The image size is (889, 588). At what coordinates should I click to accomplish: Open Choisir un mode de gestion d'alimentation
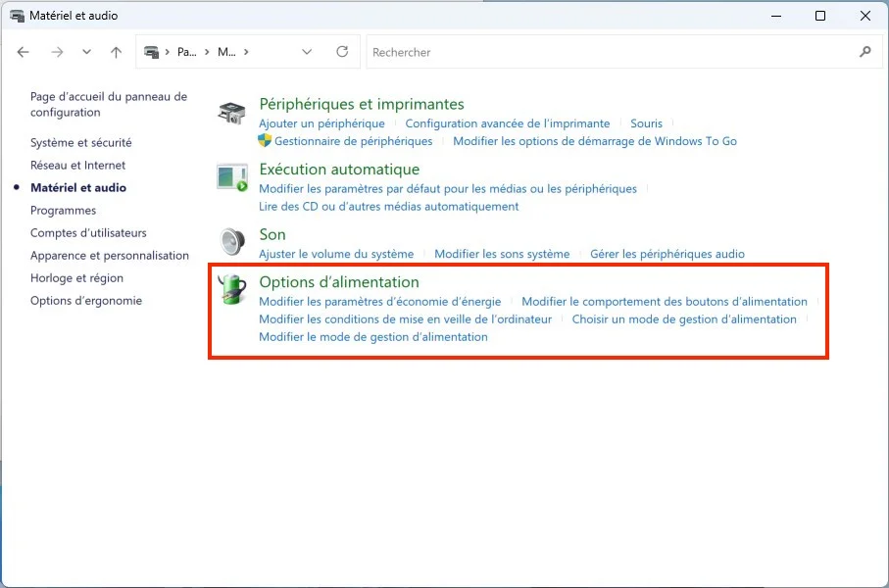coord(684,319)
